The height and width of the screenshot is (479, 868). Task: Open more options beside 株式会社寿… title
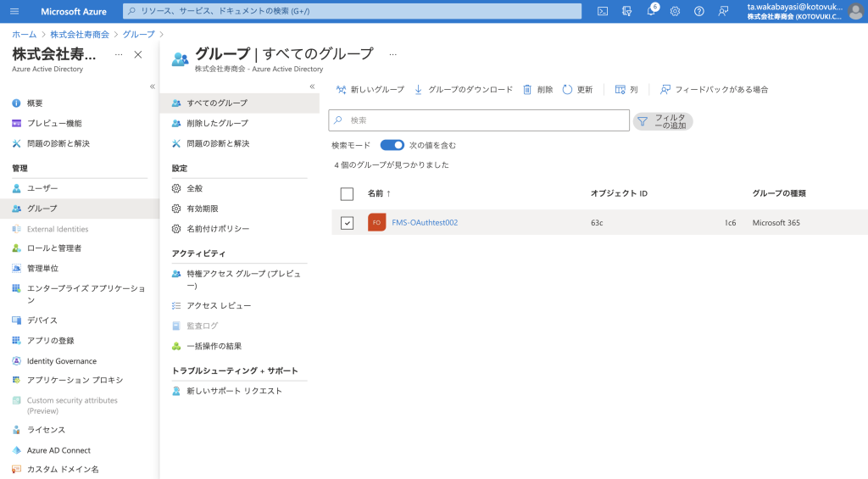point(119,54)
